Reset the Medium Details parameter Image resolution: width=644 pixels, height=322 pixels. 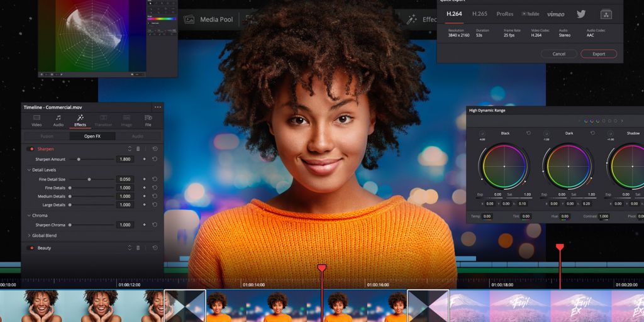pos(155,196)
